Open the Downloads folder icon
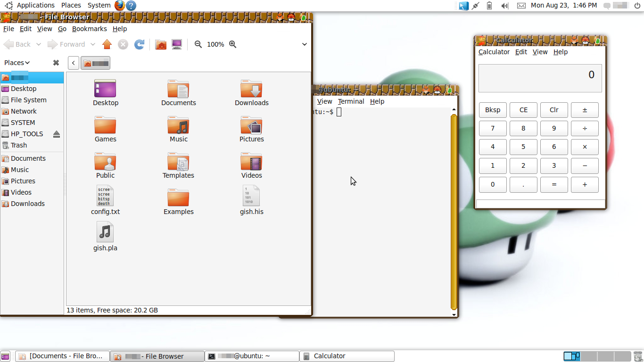 tap(252, 89)
